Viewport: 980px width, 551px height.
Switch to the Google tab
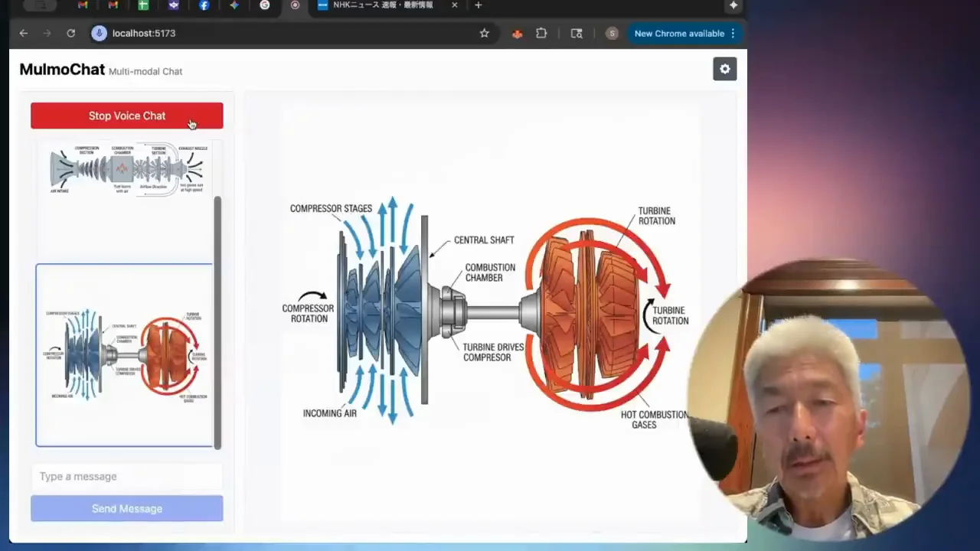click(x=264, y=5)
